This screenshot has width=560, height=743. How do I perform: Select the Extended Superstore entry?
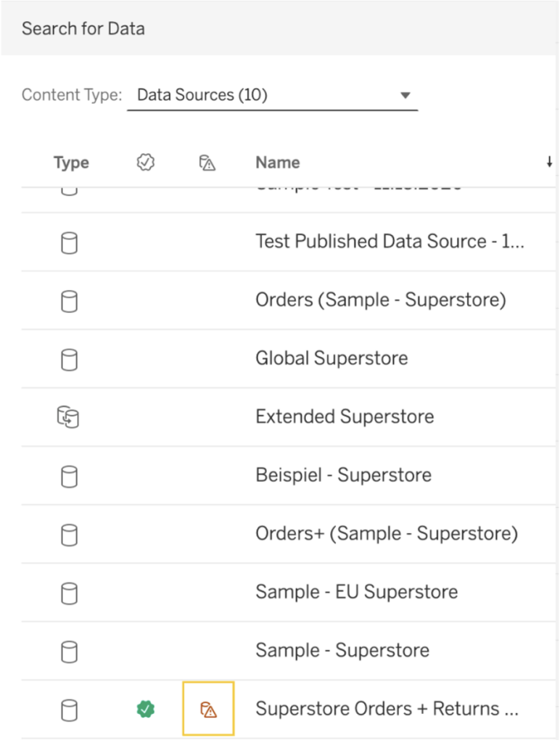[x=345, y=416]
